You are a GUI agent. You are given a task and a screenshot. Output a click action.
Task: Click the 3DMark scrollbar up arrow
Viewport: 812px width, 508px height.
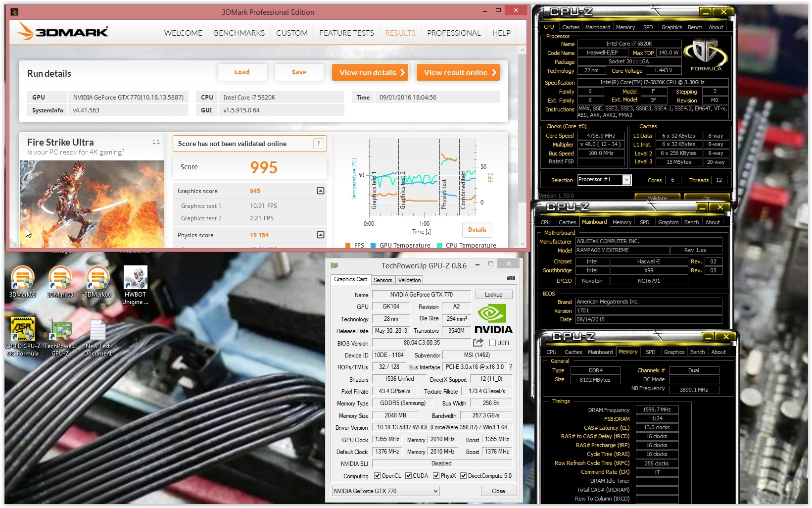[x=523, y=50]
